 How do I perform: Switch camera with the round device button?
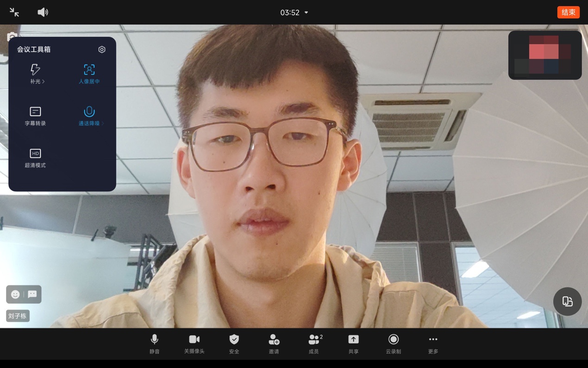click(x=567, y=302)
